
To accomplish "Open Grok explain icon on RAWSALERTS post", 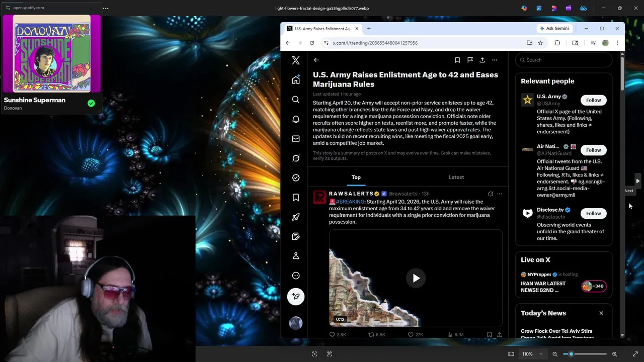I will click(x=491, y=194).
